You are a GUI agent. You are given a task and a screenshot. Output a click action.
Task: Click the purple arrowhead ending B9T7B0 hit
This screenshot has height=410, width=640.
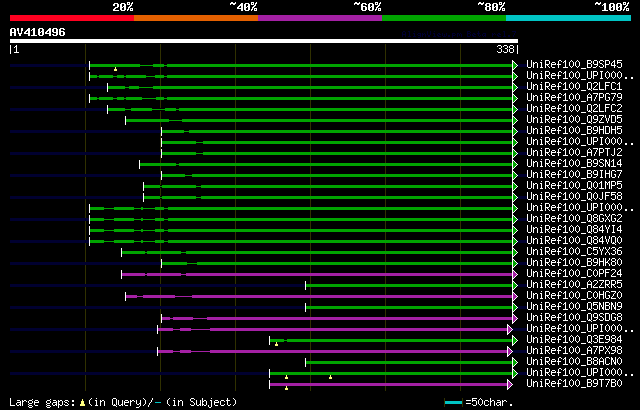pos(510,384)
